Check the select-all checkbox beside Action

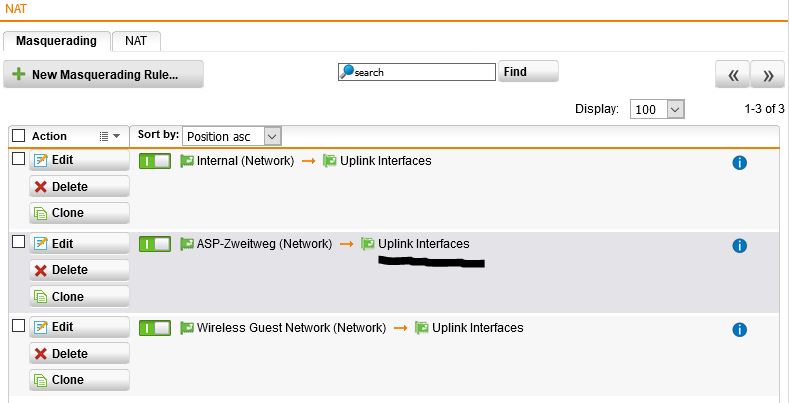(x=19, y=136)
